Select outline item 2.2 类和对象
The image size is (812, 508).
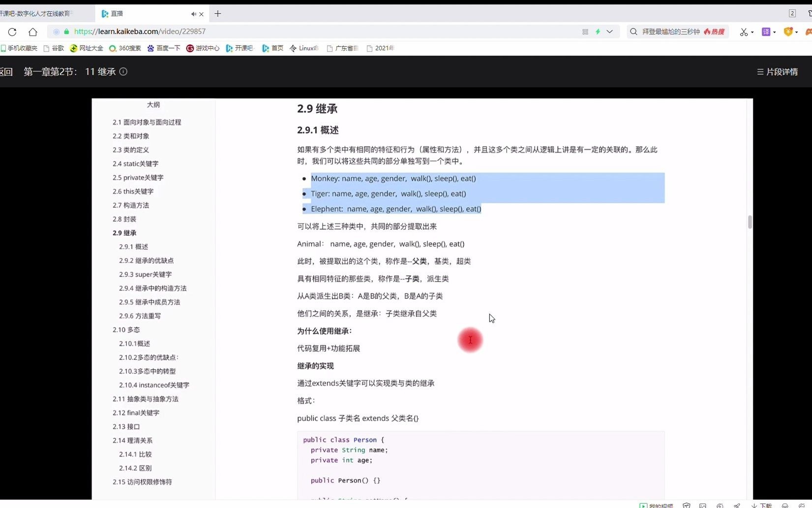[x=130, y=136]
